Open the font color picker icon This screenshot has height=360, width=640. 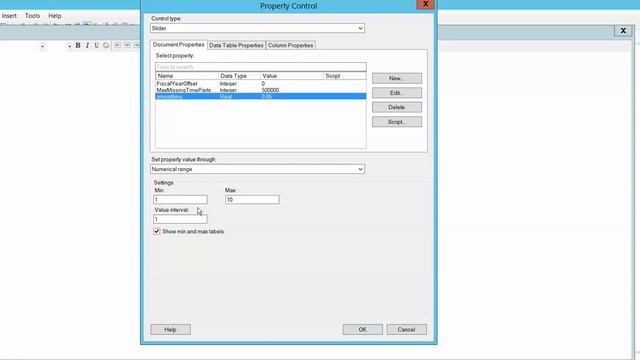[x=106, y=45]
